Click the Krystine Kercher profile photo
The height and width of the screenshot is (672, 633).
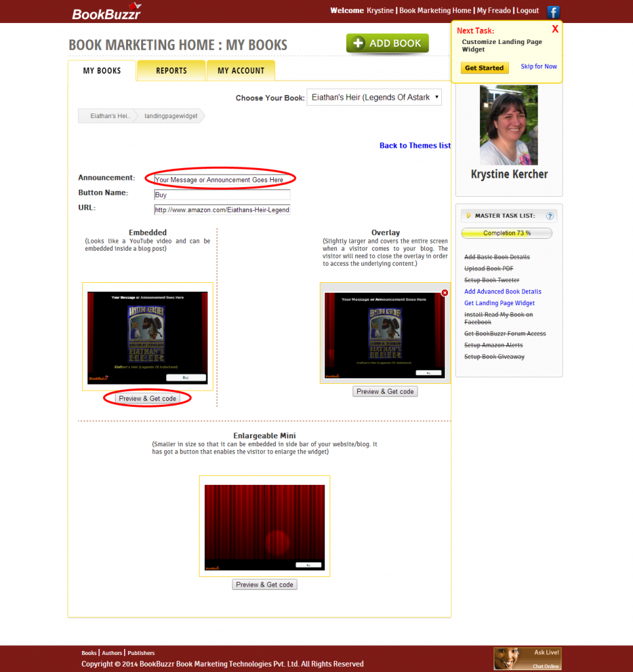tap(509, 125)
